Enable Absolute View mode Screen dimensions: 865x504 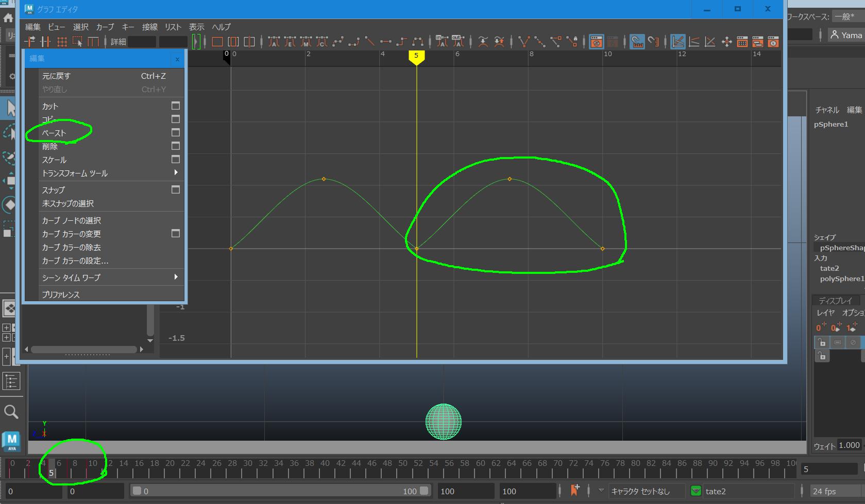coord(678,42)
